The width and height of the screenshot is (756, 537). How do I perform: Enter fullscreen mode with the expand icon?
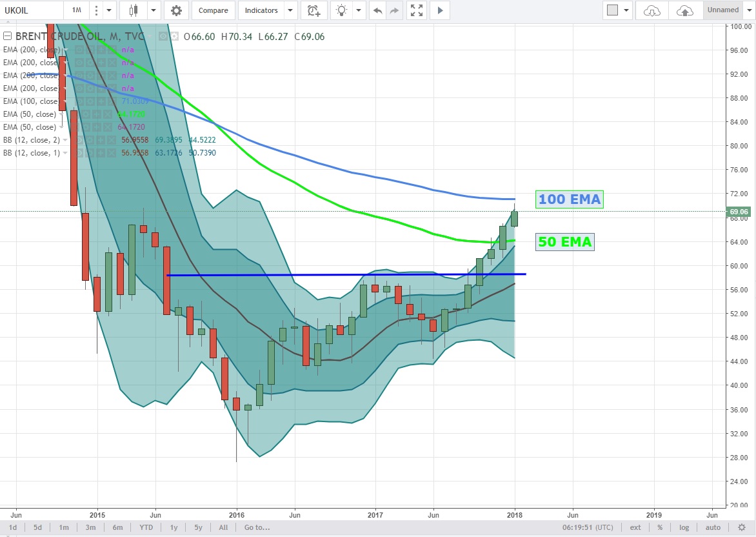417,10
